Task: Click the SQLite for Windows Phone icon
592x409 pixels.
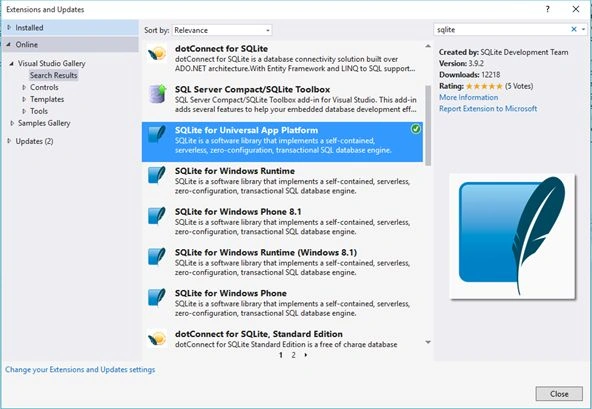Action: [157, 298]
